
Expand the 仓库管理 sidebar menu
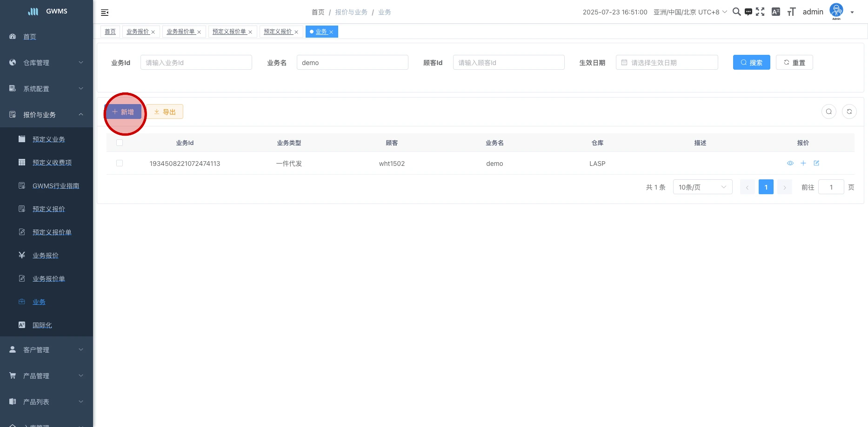(x=47, y=63)
